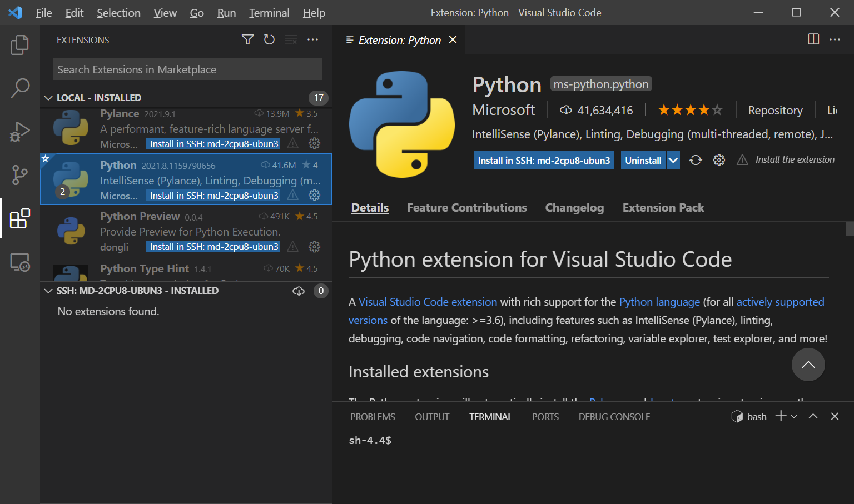Screen dimensions: 854x504
Task: Click Install in SSH button on detail page
Action: tap(544, 160)
